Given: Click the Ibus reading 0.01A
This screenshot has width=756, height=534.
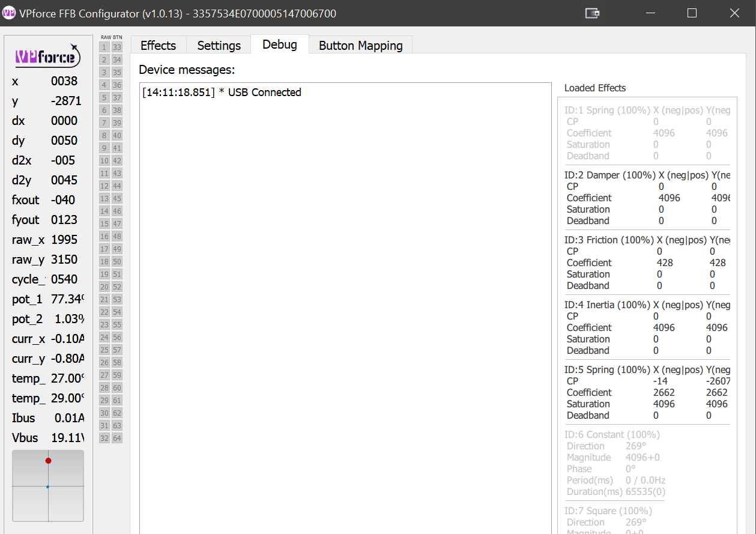Looking at the screenshot, I should 69,418.
